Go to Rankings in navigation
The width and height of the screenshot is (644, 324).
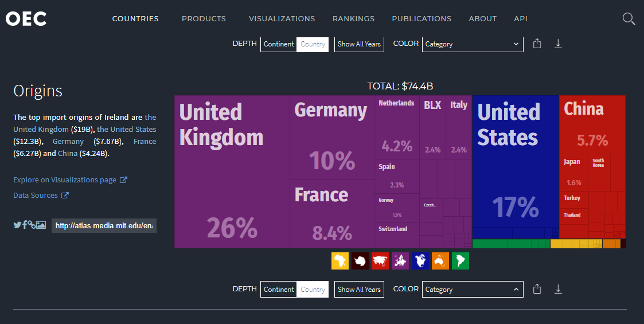tap(353, 18)
